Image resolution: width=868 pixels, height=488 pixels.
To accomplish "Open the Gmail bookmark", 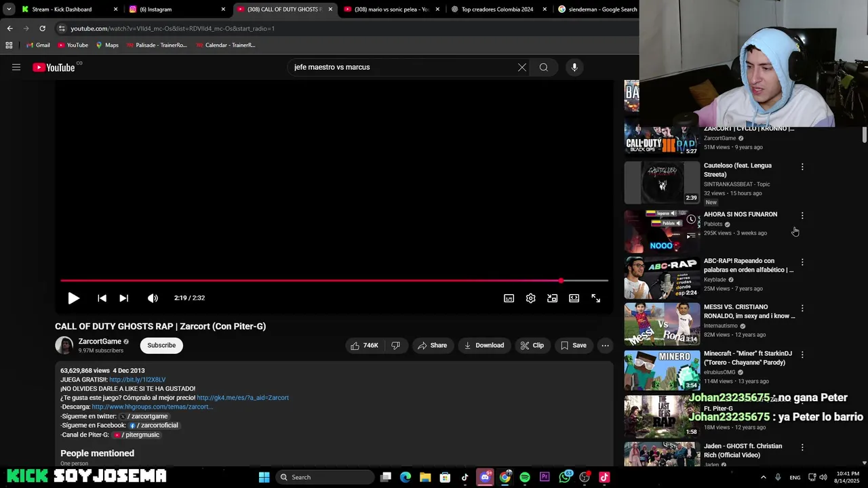I will (x=38, y=45).
